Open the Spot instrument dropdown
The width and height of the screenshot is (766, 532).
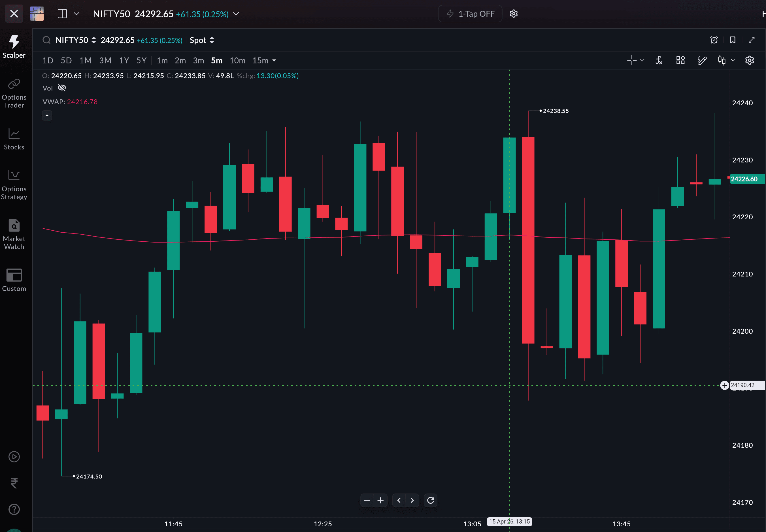202,40
